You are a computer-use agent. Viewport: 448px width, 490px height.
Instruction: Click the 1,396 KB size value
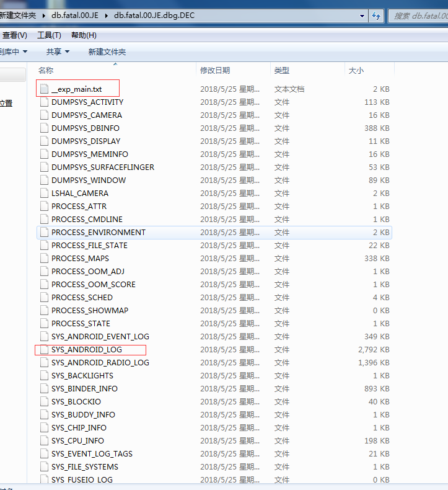click(374, 362)
